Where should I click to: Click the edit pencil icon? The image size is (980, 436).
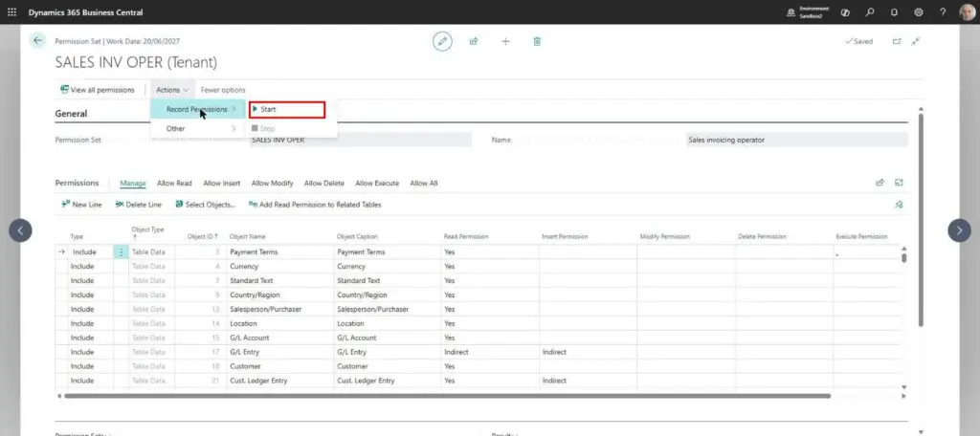(442, 41)
